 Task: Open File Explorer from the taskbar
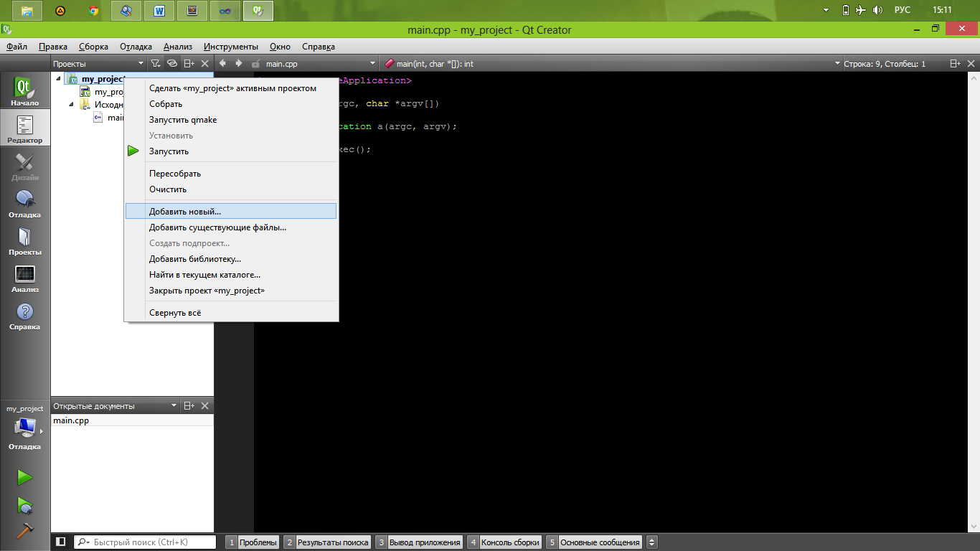[27, 11]
